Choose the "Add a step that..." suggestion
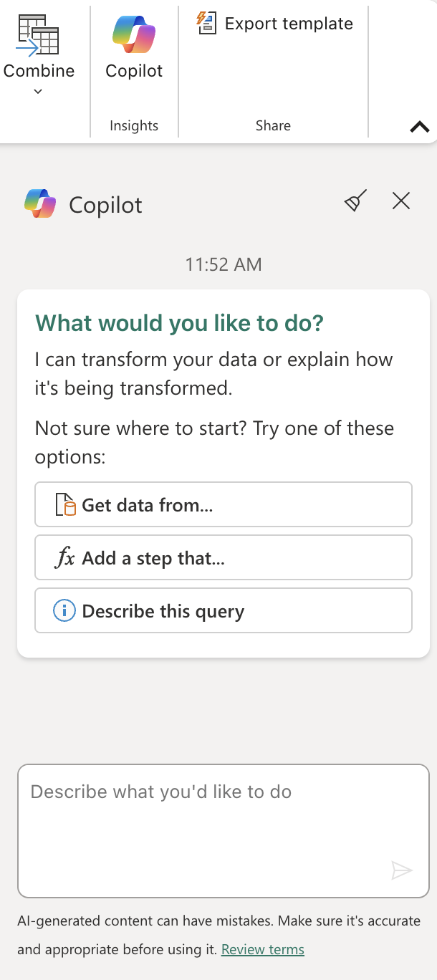Viewport: 437px width, 980px height. click(x=224, y=558)
